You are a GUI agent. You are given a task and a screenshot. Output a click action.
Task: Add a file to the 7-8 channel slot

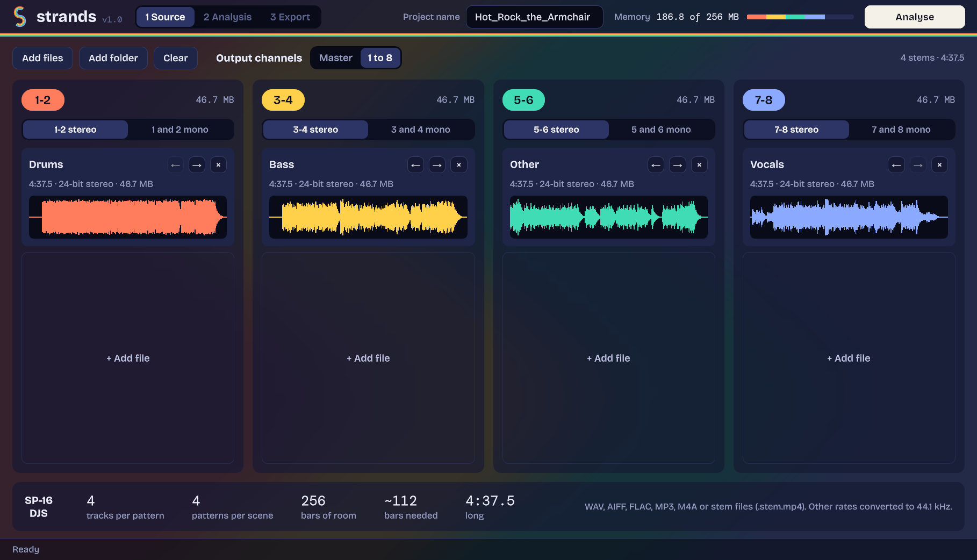(x=849, y=358)
